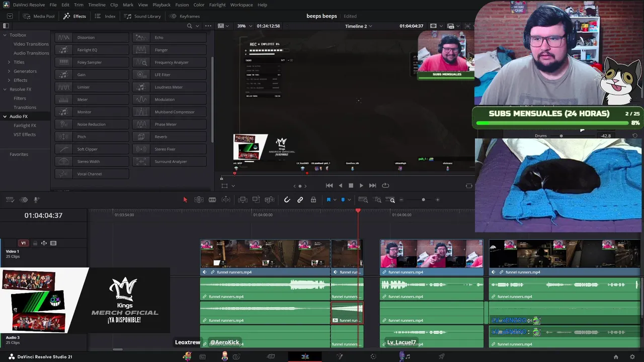Collapse the Toolbox category

pos(5,35)
